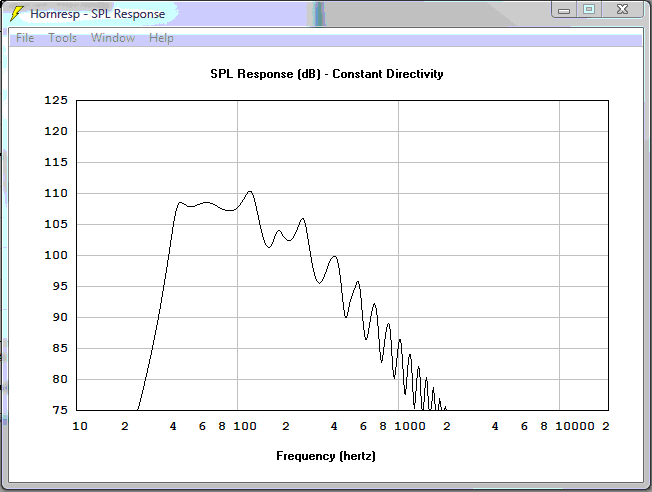Image resolution: width=652 pixels, height=492 pixels.
Task: Maximize the Hornresp SPL Response window
Action: (589, 10)
